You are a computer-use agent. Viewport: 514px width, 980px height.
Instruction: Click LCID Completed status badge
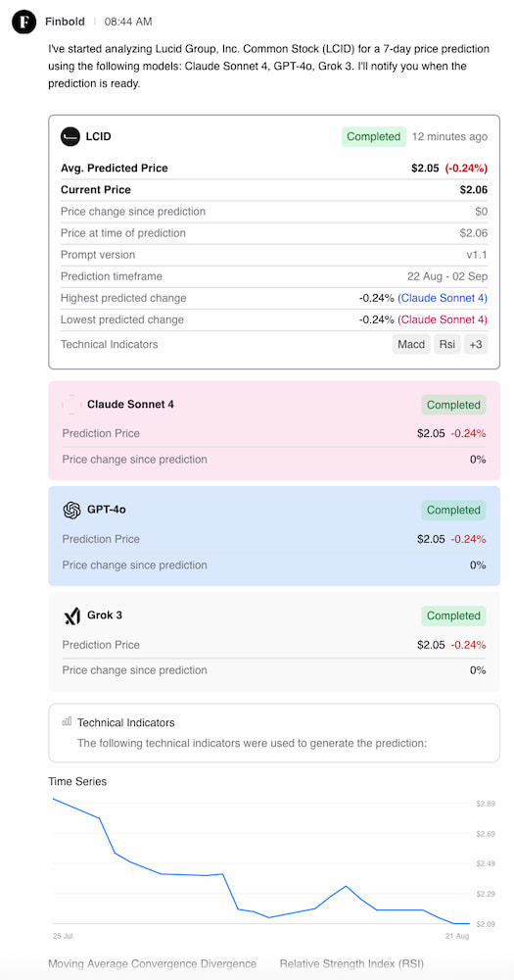pyautogui.click(x=373, y=137)
